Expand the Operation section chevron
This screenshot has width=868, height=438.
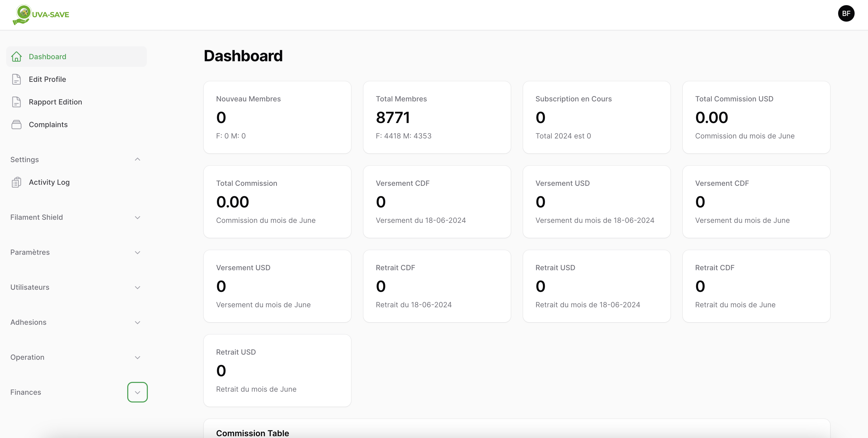click(137, 357)
